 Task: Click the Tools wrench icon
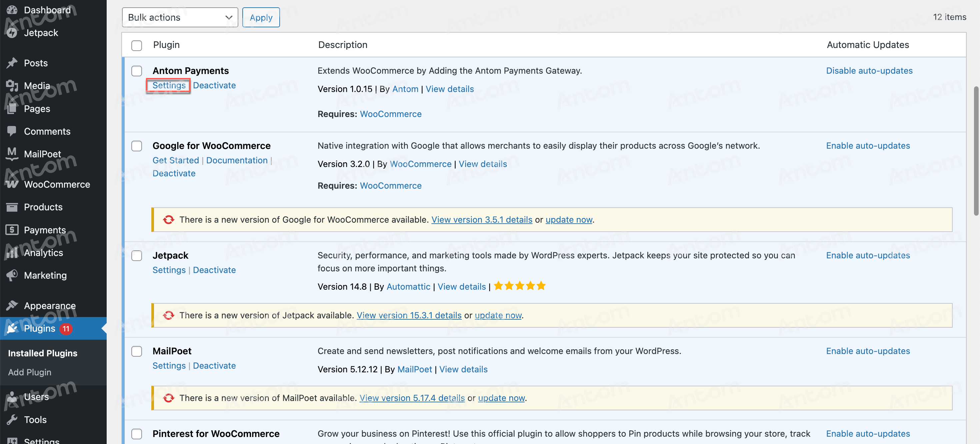pyautogui.click(x=12, y=420)
